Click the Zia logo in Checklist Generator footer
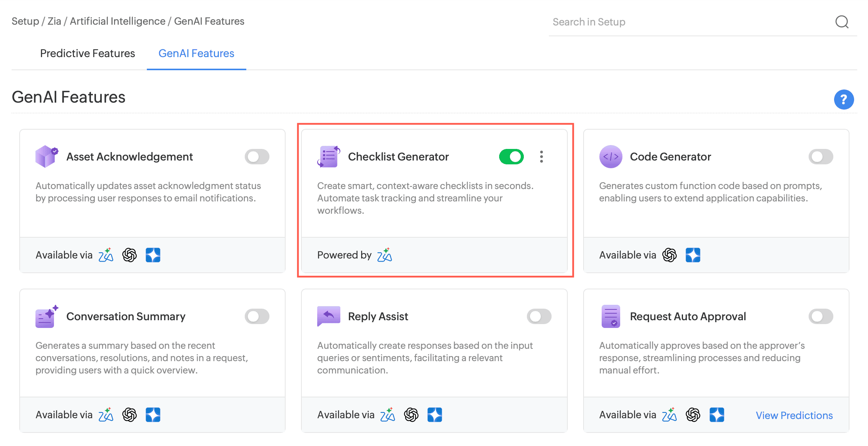 (384, 255)
